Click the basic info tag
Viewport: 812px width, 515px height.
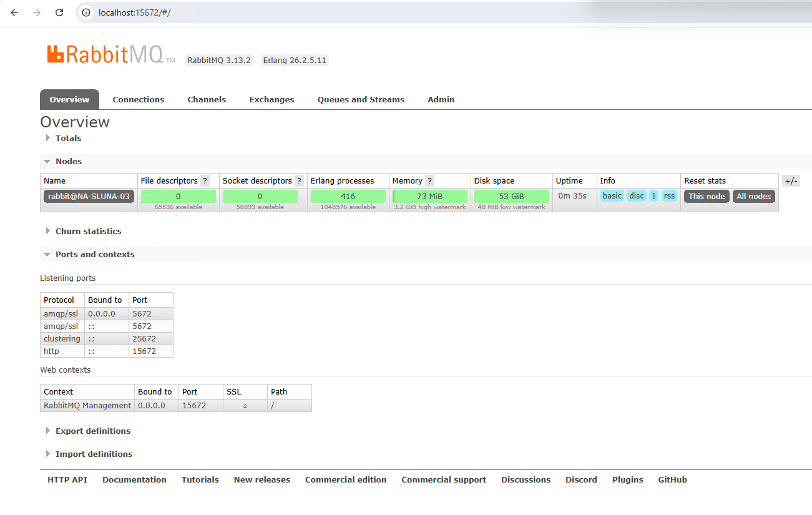click(612, 196)
